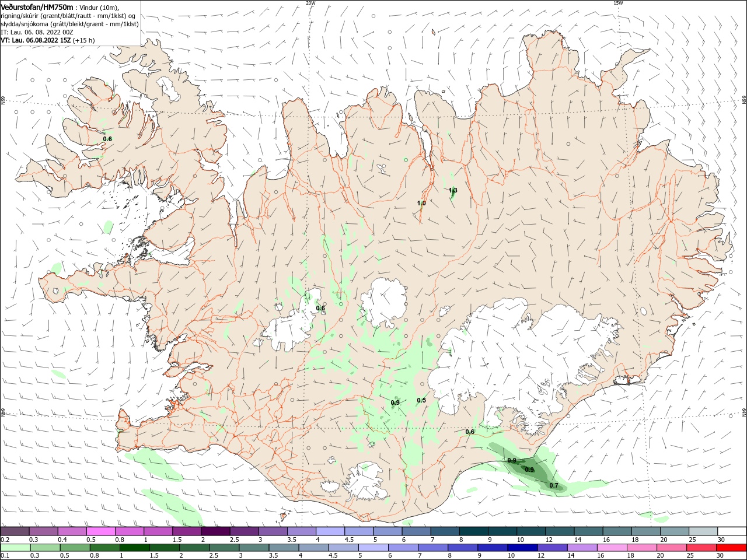
Task: Select top legend row 14 teal swatch
Action: (x=588, y=531)
